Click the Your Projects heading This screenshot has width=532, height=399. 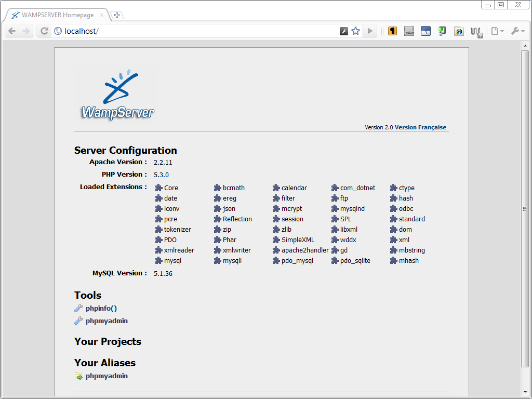click(108, 342)
